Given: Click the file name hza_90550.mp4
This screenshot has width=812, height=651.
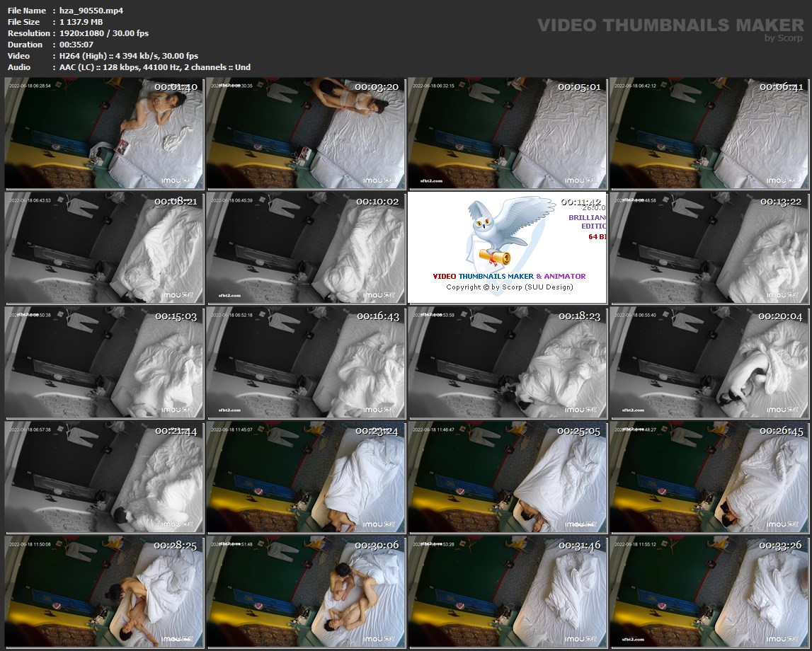Looking at the screenshot, I should [91, 11].
